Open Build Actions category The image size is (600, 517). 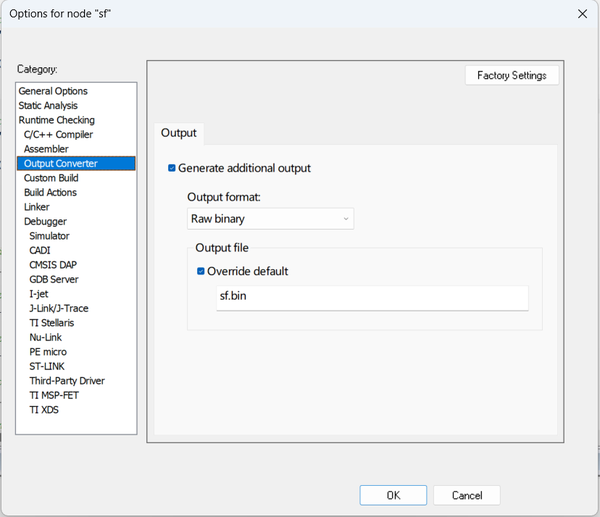point(50,192)
